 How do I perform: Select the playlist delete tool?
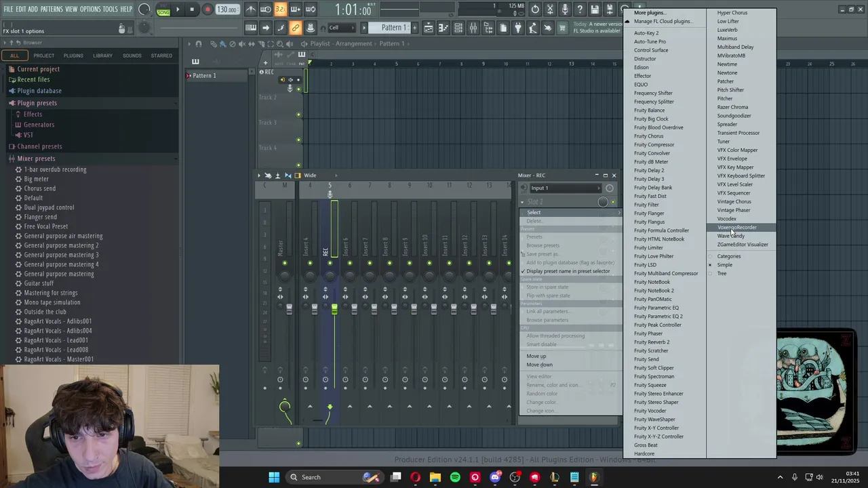coord(233,43)
